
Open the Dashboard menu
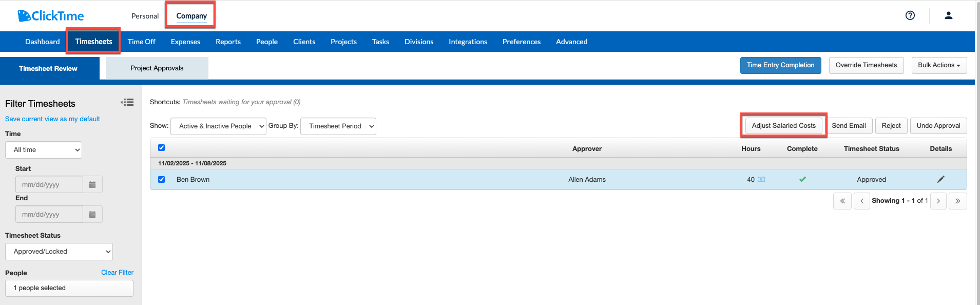point(43,42)
